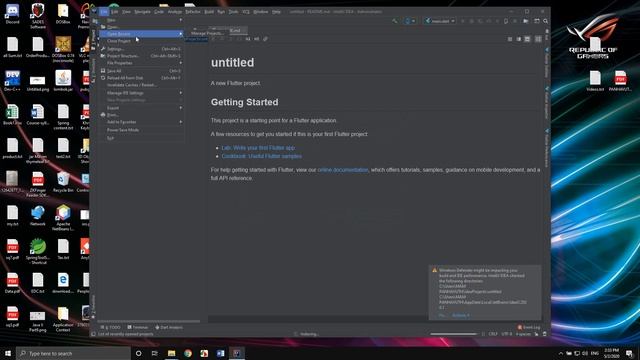Open the VCS menu
This screenshot has height=360, width=640.
point(246,12)
